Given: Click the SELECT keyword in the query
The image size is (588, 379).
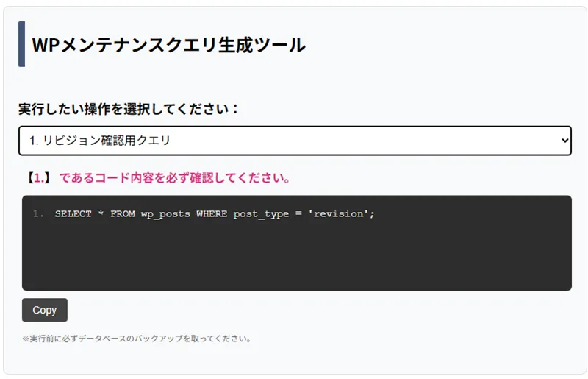Looking at the screenshot, I should [x=73, y=214].
